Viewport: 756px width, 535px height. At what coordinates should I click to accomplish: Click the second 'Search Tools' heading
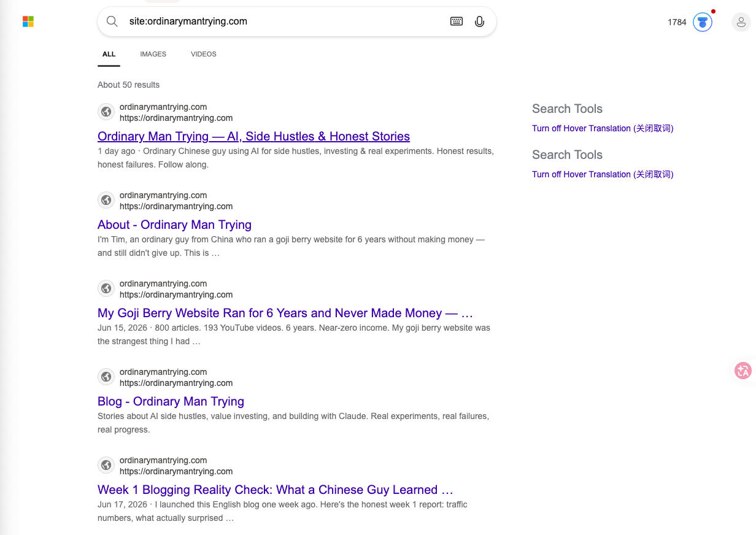(x=567, y=155)
